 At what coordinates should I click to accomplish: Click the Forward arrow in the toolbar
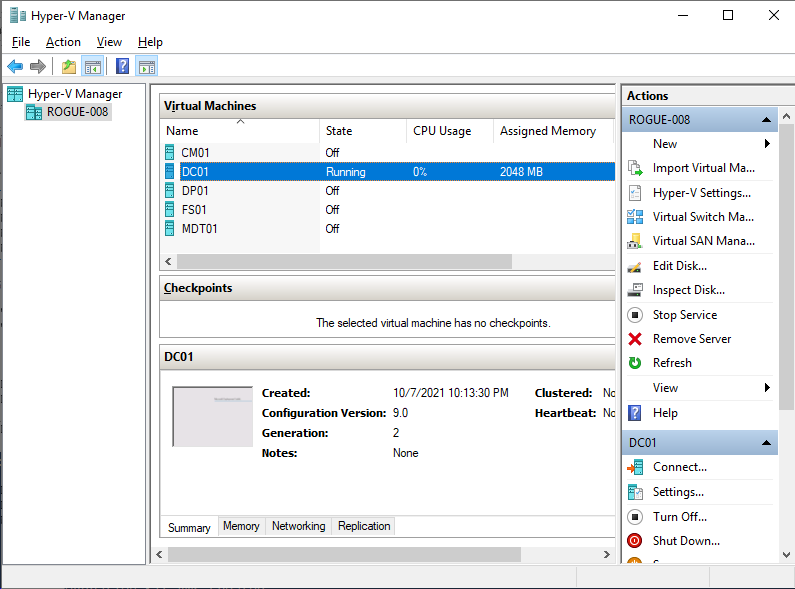tap(38, 66)
